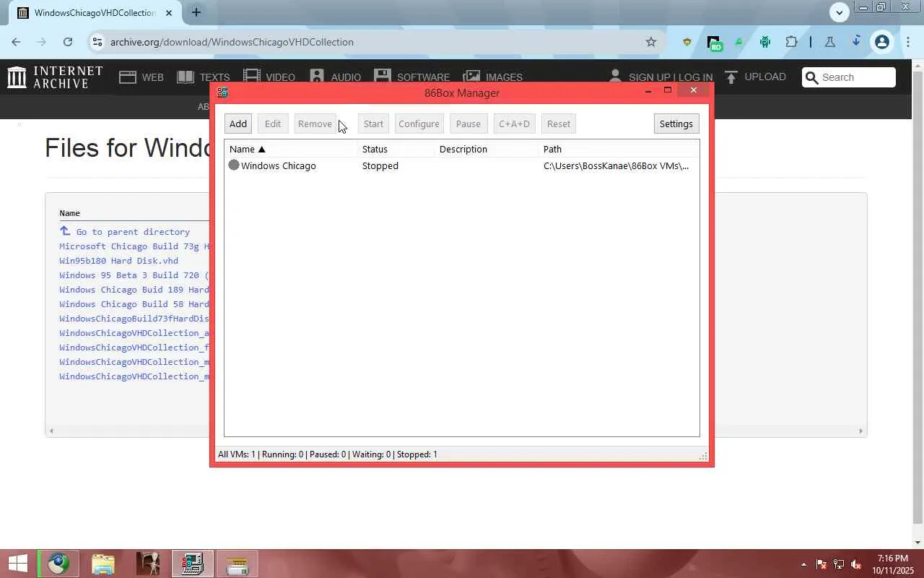Open a new browser tab

(196, 12)
